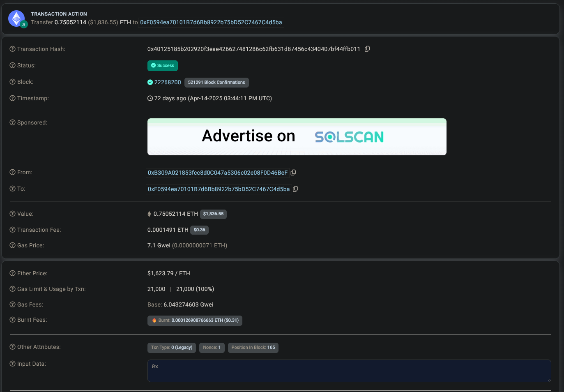The height and width of the screenshot is (392, 564).
Task: Click the '21,000 (100%)' gas usage text
Action: pyautogui.click(x=195, y=289)
